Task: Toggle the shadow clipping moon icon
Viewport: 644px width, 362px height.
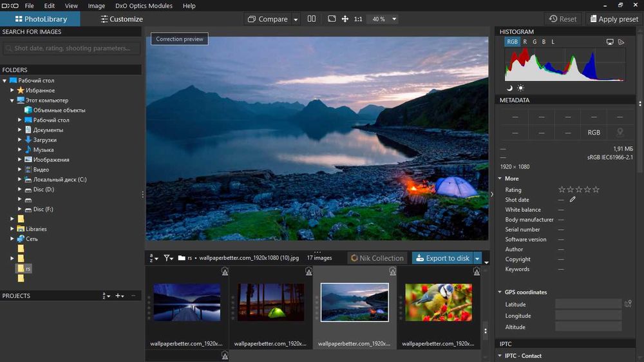Action: 509,88
